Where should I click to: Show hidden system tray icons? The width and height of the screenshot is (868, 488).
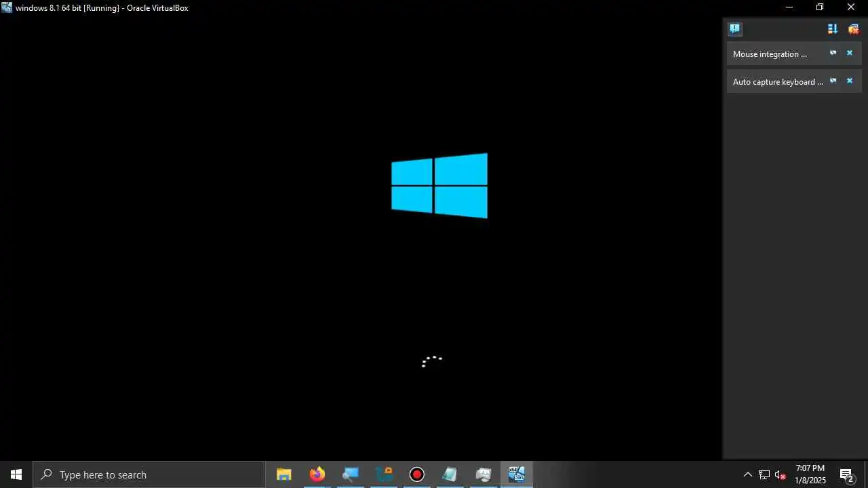point(748,474)
